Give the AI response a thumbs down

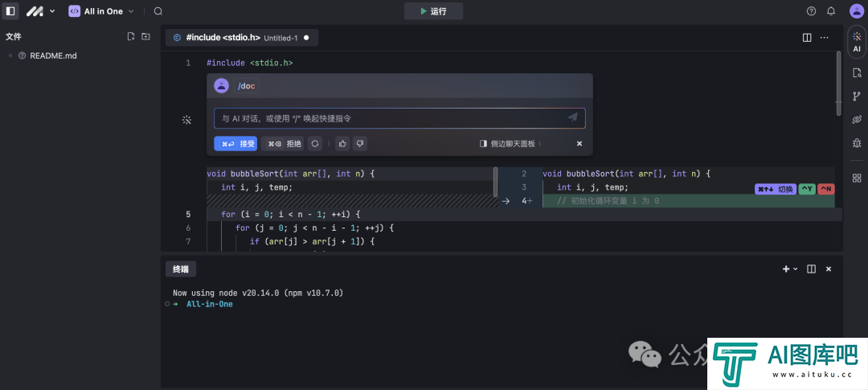coord(360,144)
